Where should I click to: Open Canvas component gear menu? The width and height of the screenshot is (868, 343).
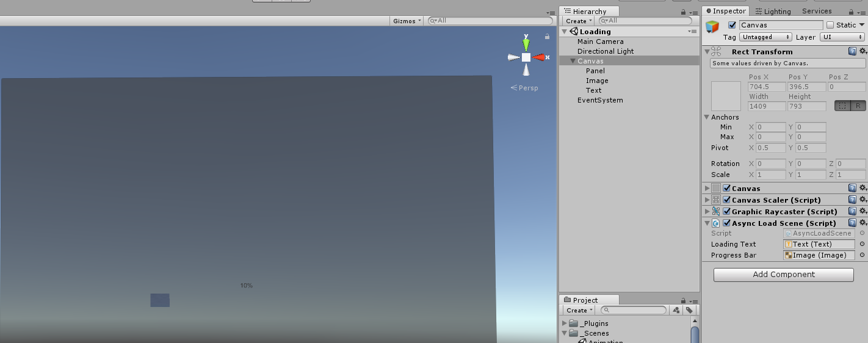pos(863,189)
